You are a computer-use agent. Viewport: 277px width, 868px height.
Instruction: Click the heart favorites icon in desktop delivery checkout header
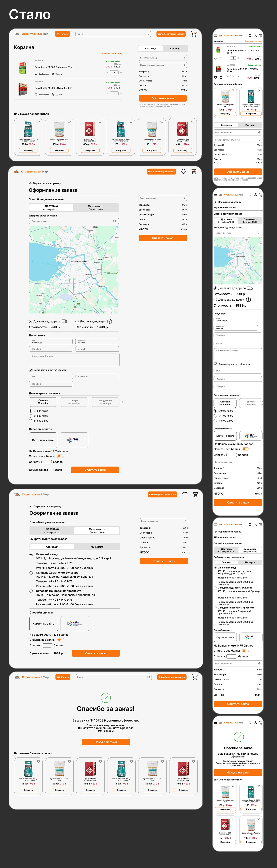coord(183,172)
